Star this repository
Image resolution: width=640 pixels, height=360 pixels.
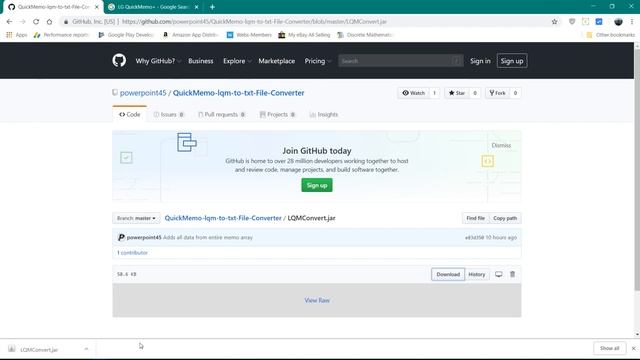tap(457, 93)
